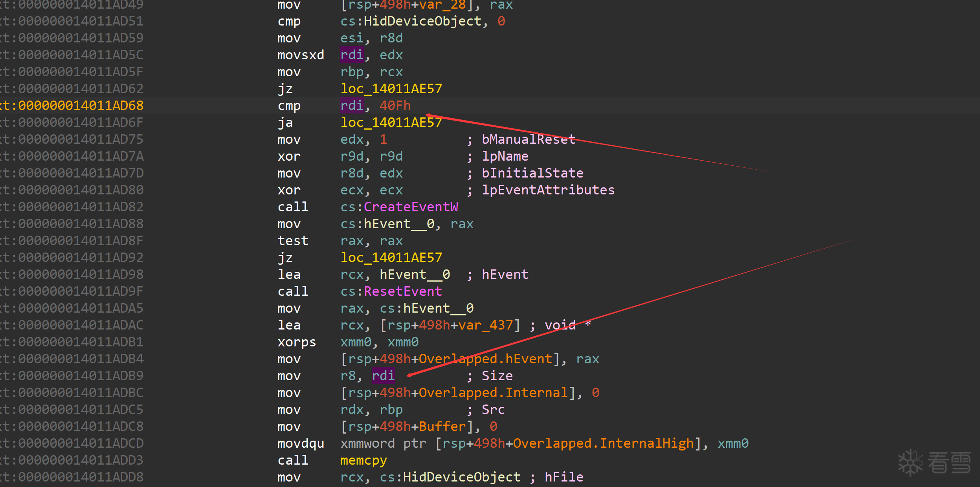
Task: Select the highlighted address 000000014011AD68
Action: 81,106
